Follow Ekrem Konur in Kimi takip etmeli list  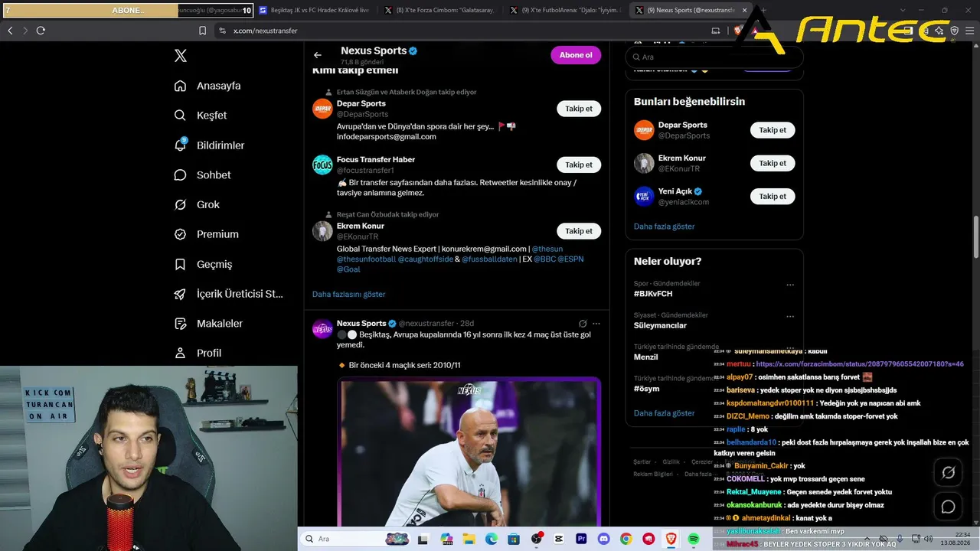[579, 231]
